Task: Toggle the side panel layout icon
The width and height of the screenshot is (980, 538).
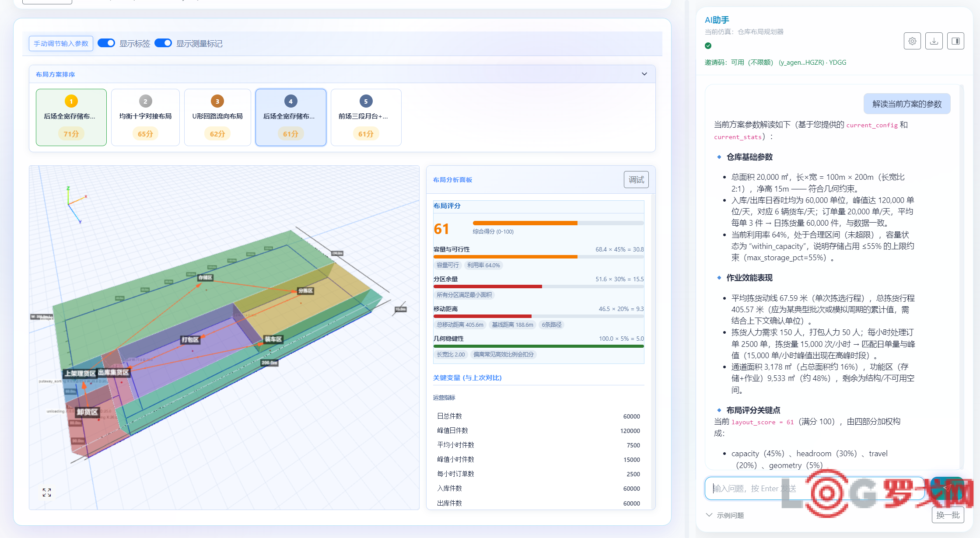Action: 956,41
